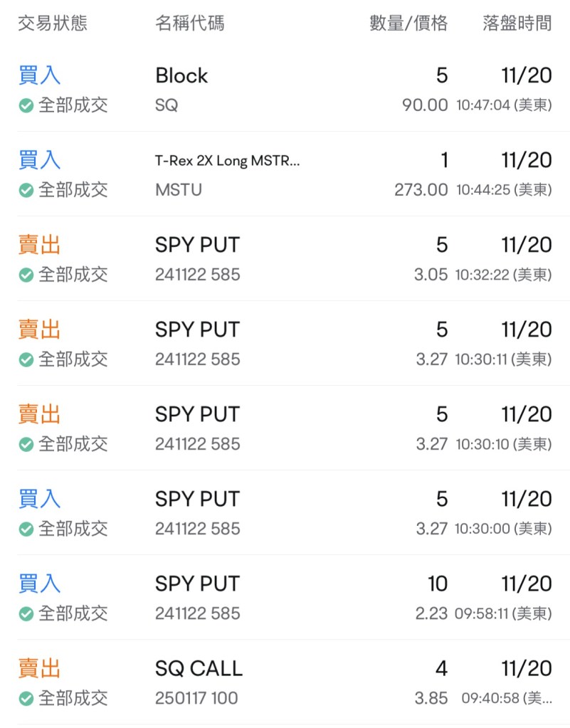Tap the green check on the SPY PUT 3.05 order
Viewport: 570px width, 728px height.
point(26,275)
